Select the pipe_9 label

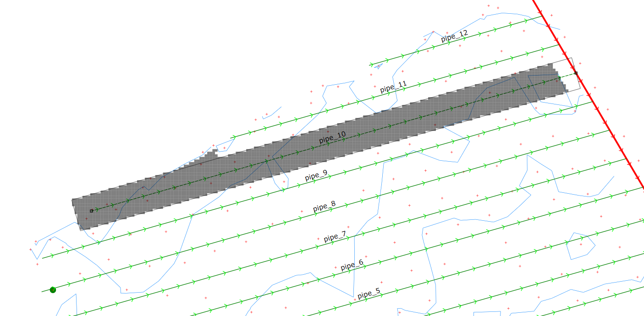tap(316, 176)
